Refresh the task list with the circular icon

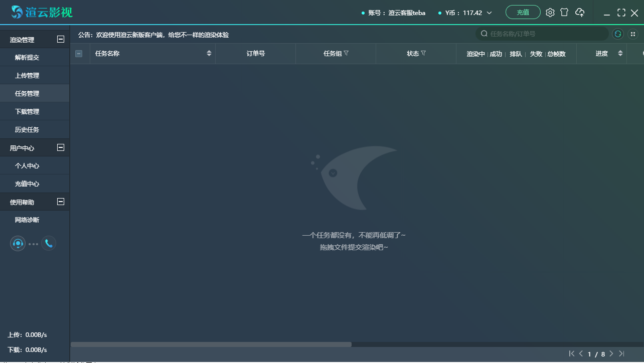pyautogui.click(x=618, y=34)
